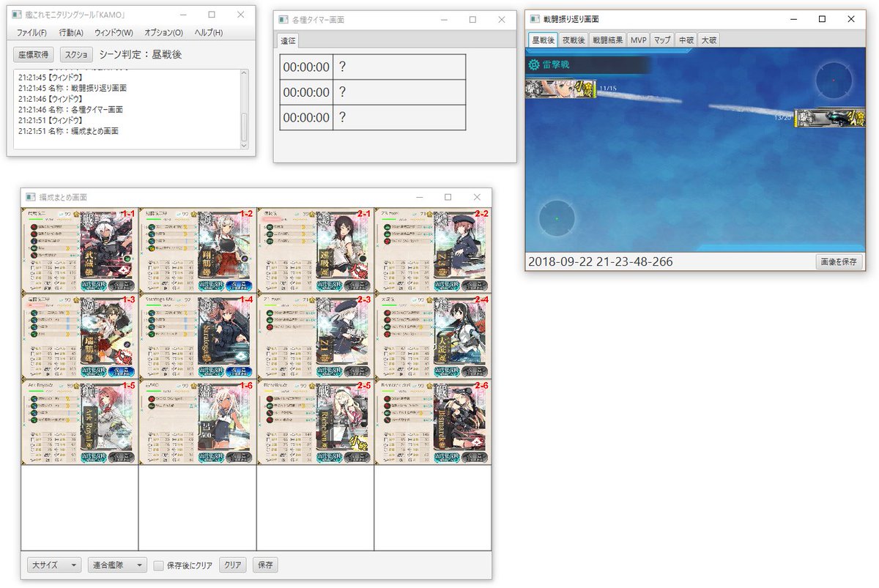Close the 各種タイマー画面 window
This screenshot has height=588, width=879.
502,20
